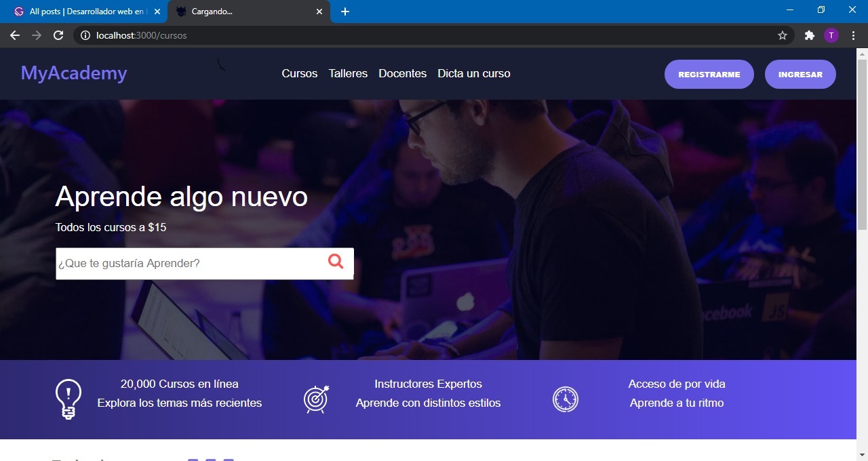Click the browser profile avatar icon
868x461 pixels.
click(x=831, y=35)
